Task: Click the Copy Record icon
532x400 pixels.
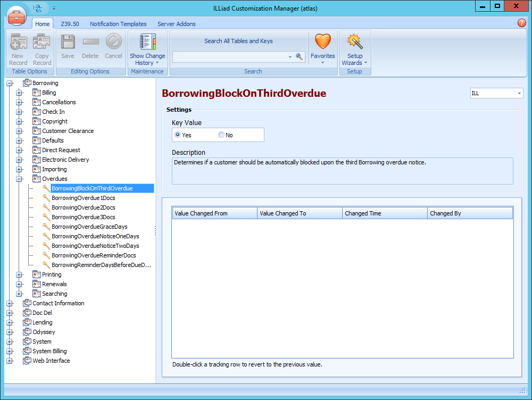Action: (41, 43)
